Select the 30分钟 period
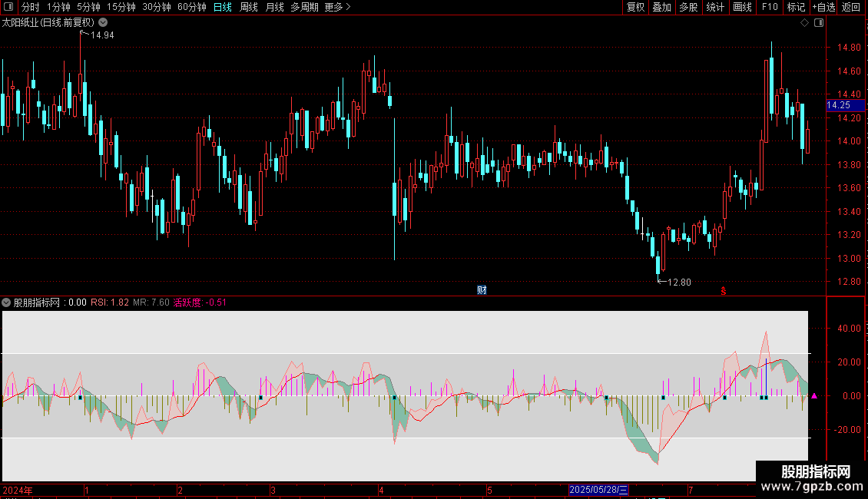 pos(157,7)
